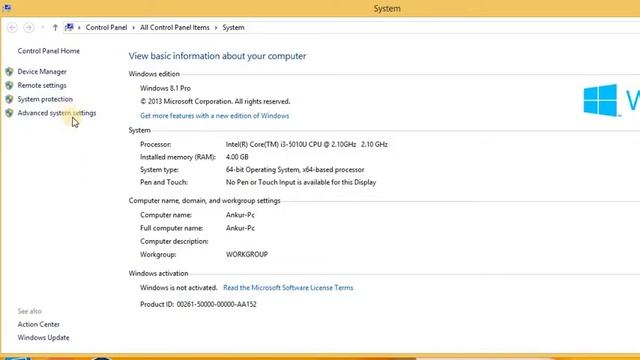Click Get more features with new edition link

[215, 116]
